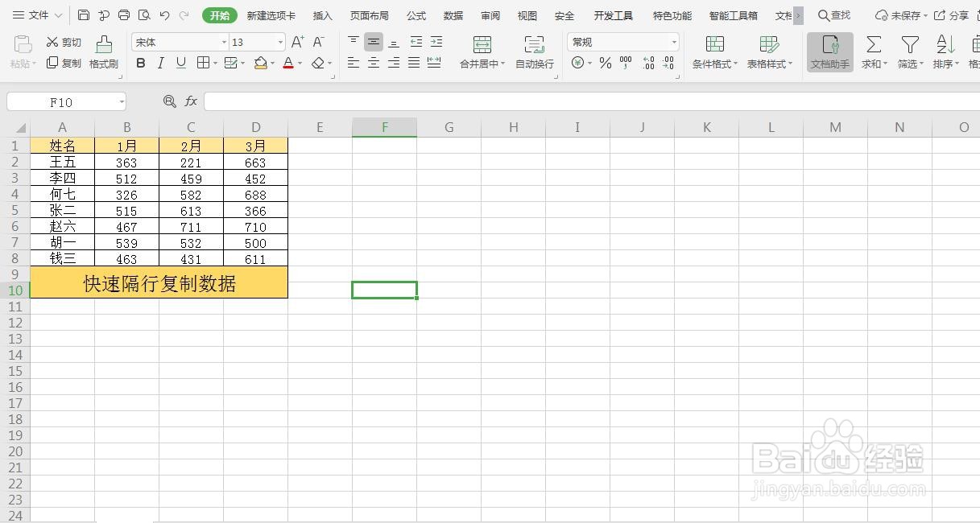The height and width of the screenshot is (523, 980).
Task: Apply cell borders icon
Action: click(x=203, y=63)
